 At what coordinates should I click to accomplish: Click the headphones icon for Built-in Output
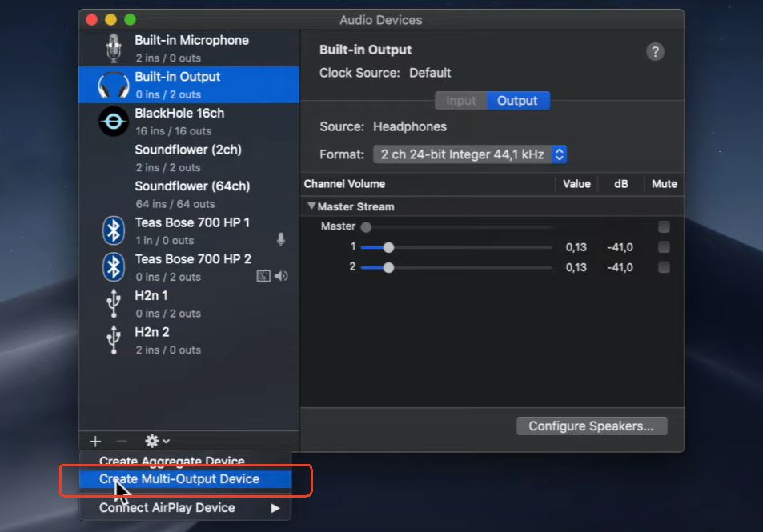[114, 85]
